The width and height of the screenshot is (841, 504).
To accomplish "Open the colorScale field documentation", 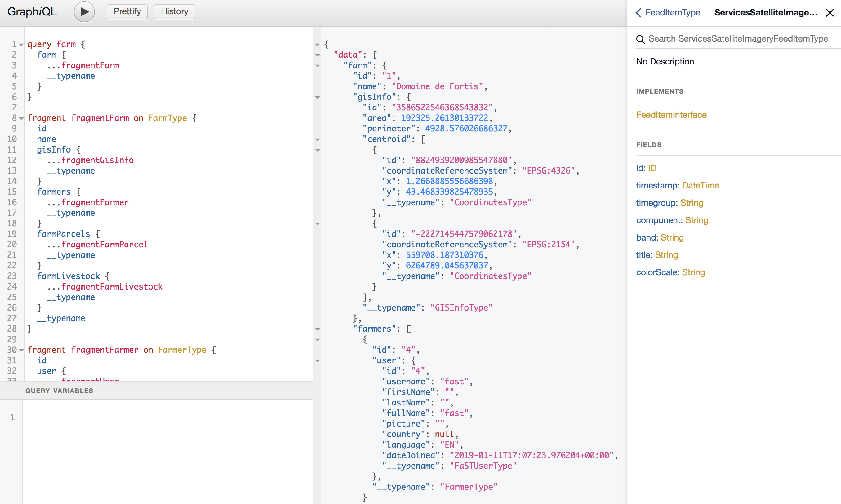I will pyautogui.click(x=657, y=272).
